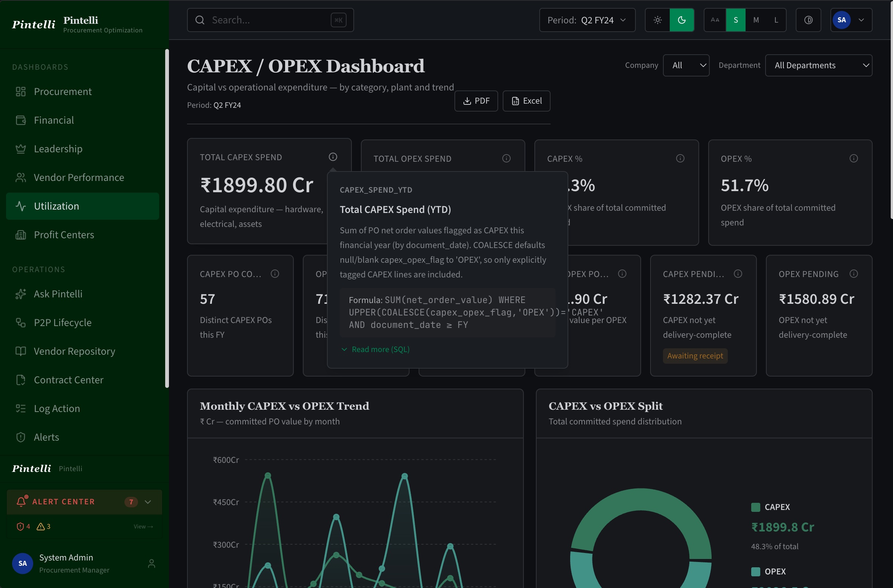Click the SA avatar in the sidebar footer
Image resolution: width=893 pixels, height=588 pixels.
point(23,563)
